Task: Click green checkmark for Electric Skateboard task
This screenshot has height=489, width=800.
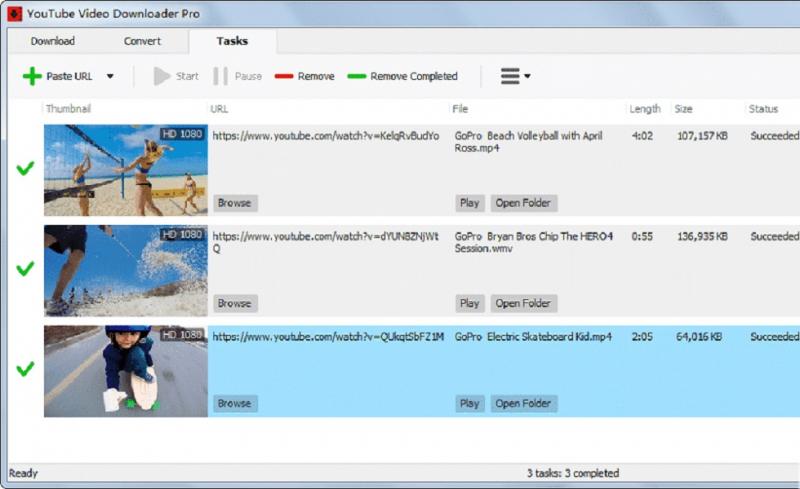Action: [x=25, y=369]
